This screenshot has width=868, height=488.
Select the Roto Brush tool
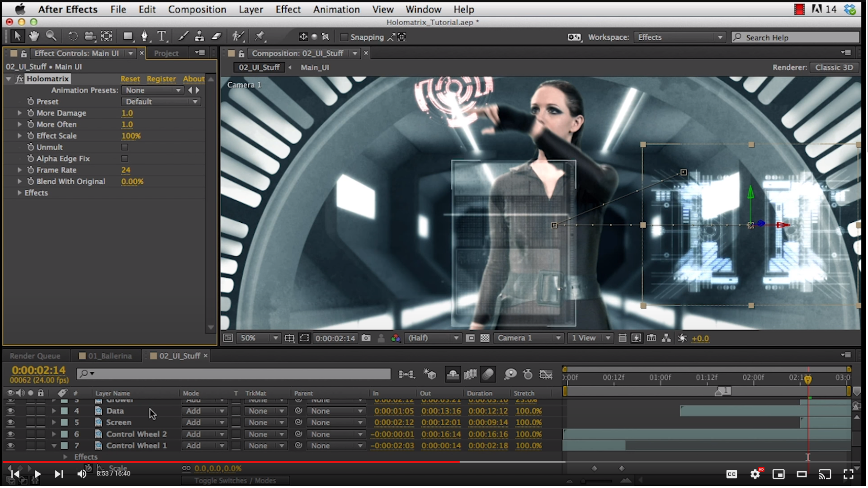tap(238, 36)
